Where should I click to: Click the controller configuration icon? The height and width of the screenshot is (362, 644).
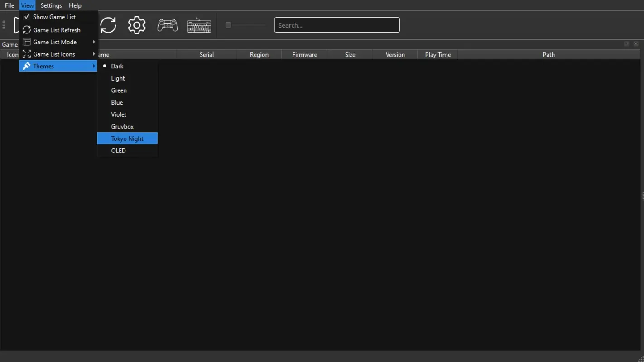pos(167,25)
